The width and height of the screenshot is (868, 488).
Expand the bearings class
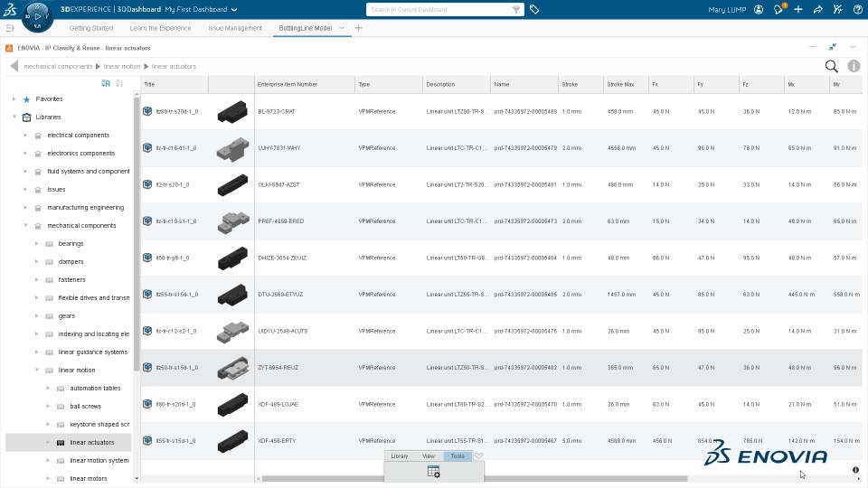[x=36, y=243]
